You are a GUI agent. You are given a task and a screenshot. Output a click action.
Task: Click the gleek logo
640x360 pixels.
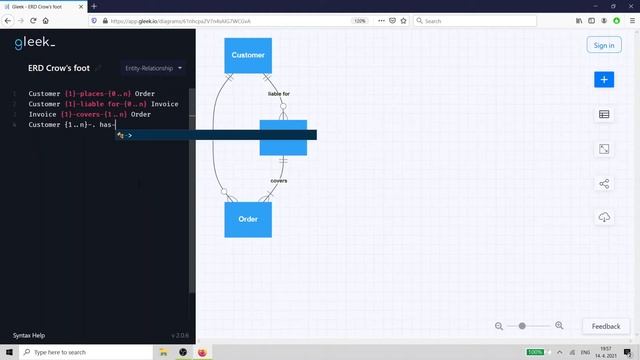[x=34, y=42]
